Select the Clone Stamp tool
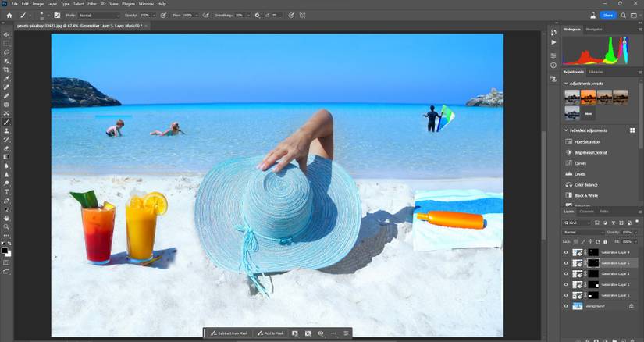The height and width of the screenshot is (342, 644). point(6,130)
